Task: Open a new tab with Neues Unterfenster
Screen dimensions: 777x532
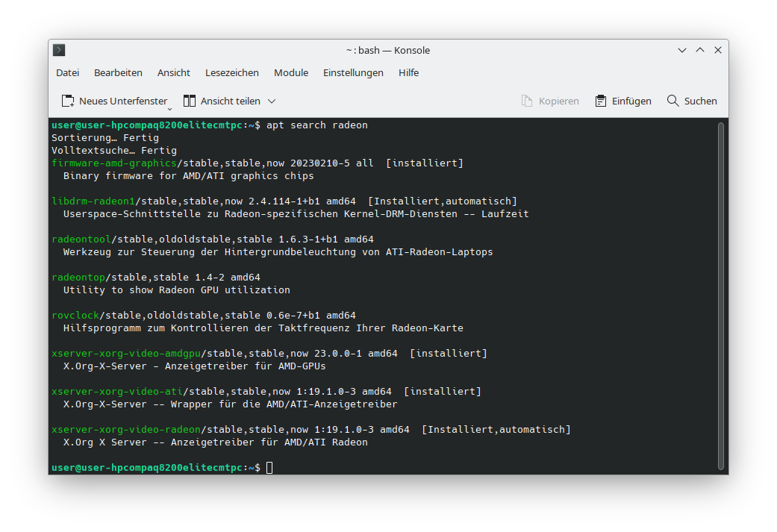Action: pos(113,101)
